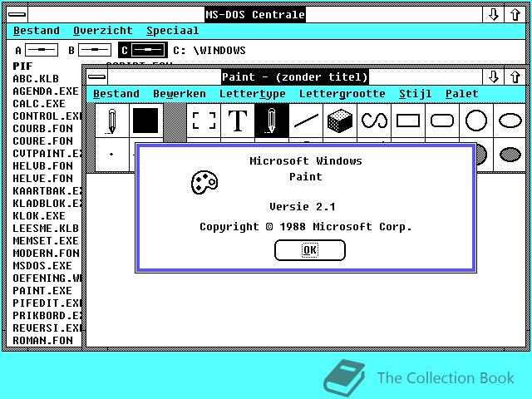Select PIFEDIT.EXE file
Screen dimensions: 532x399
tap(47, 303)
